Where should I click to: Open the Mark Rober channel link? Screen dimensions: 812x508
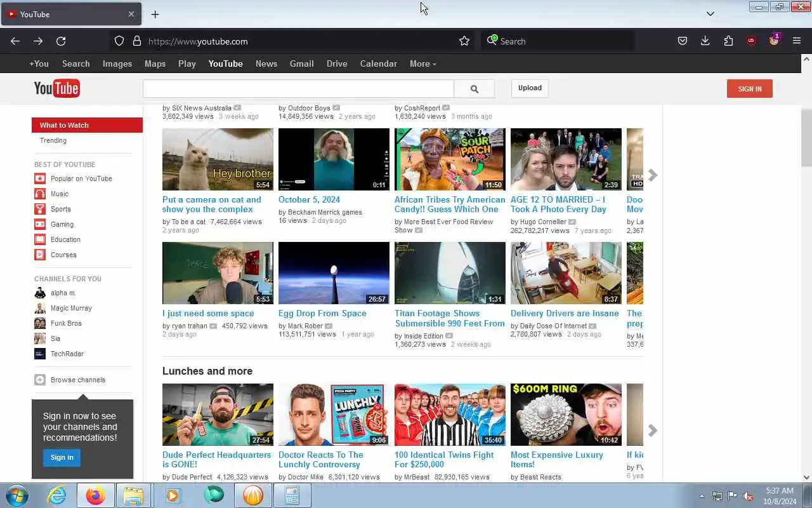(305, 326)
